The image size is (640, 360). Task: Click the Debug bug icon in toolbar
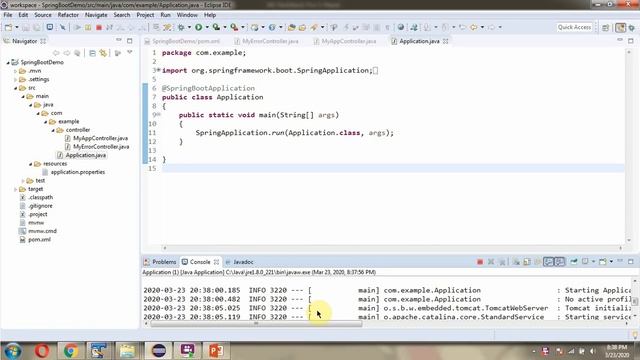click(x=181, y=27)
